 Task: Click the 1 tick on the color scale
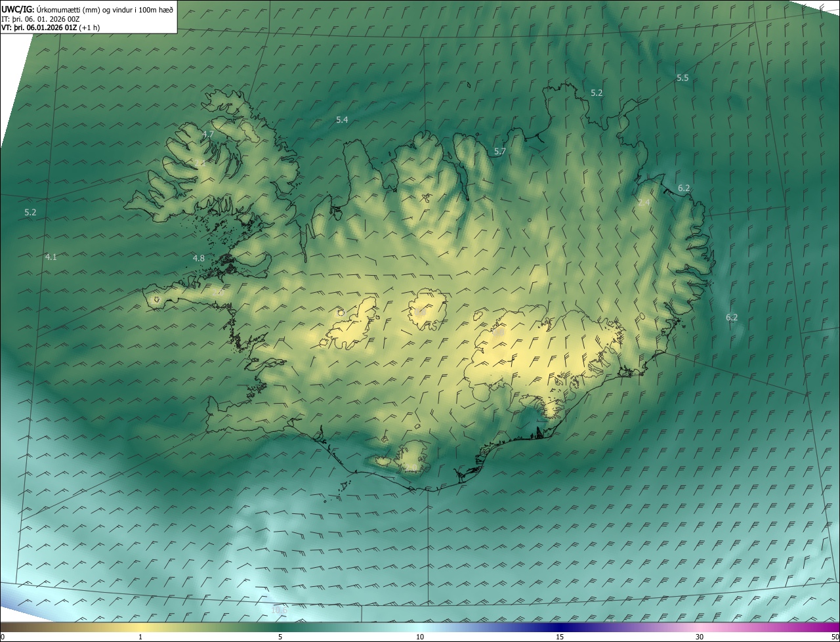click(140, 637)
